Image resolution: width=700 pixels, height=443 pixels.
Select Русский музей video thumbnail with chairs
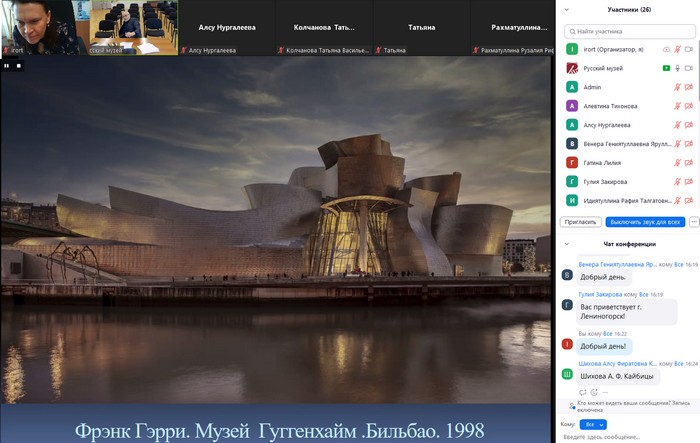[133, 28]
